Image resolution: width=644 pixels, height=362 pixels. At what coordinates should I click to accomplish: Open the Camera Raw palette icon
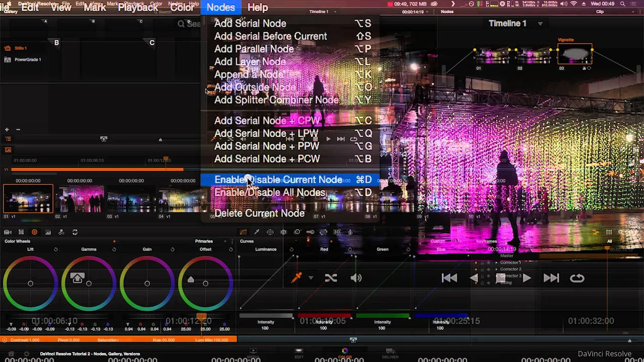click(x=8, y=232)
